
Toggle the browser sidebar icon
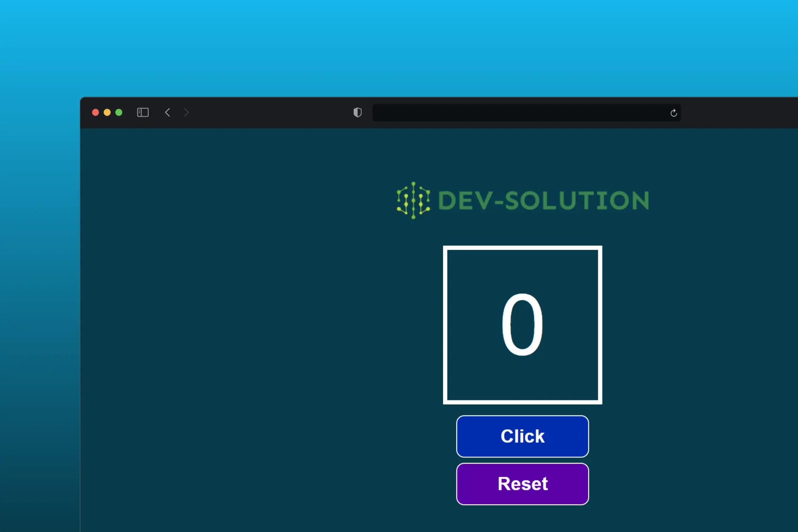point(143,112)
